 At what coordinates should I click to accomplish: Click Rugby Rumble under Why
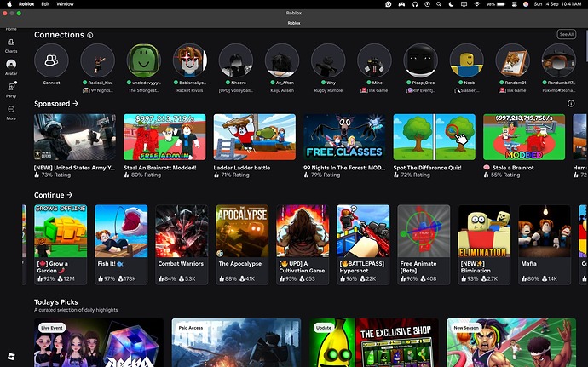[328, 90]
